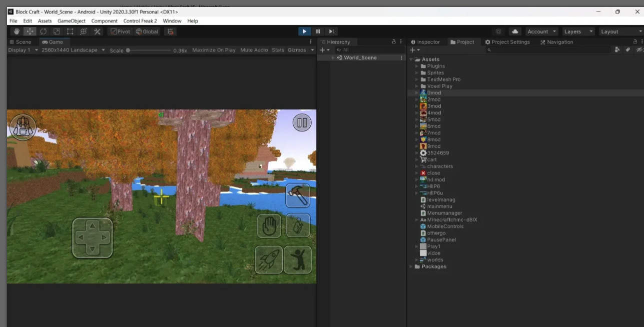Click the Play button

click(x=304, y=31)
